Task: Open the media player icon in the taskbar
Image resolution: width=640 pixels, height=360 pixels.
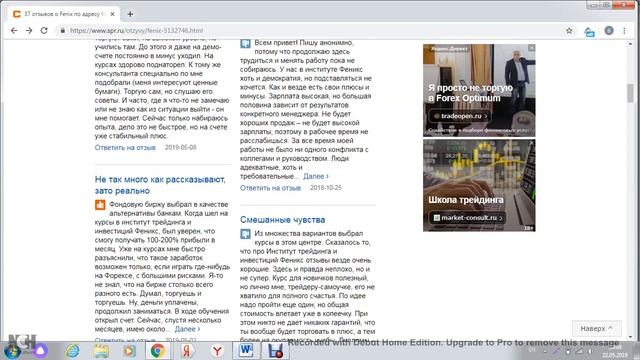Action: pyautogui.click(x=129, y=351)
